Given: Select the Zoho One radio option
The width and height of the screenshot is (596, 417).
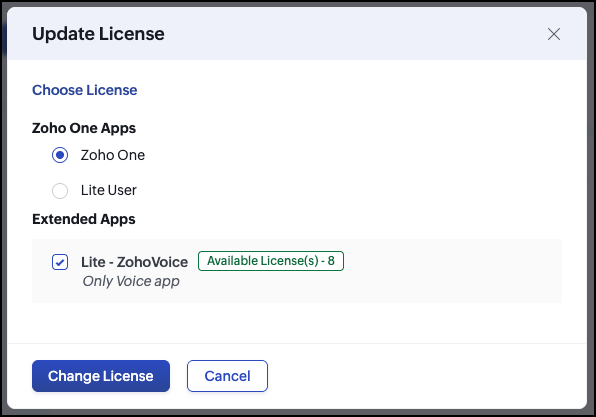Looking at the screenshot, I should 60,155.
